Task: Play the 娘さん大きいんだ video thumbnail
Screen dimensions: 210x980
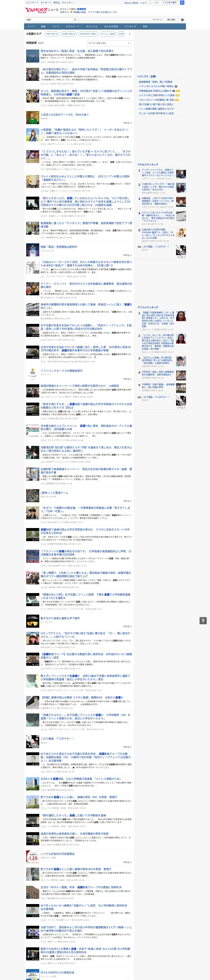Action: click(33, 203)
